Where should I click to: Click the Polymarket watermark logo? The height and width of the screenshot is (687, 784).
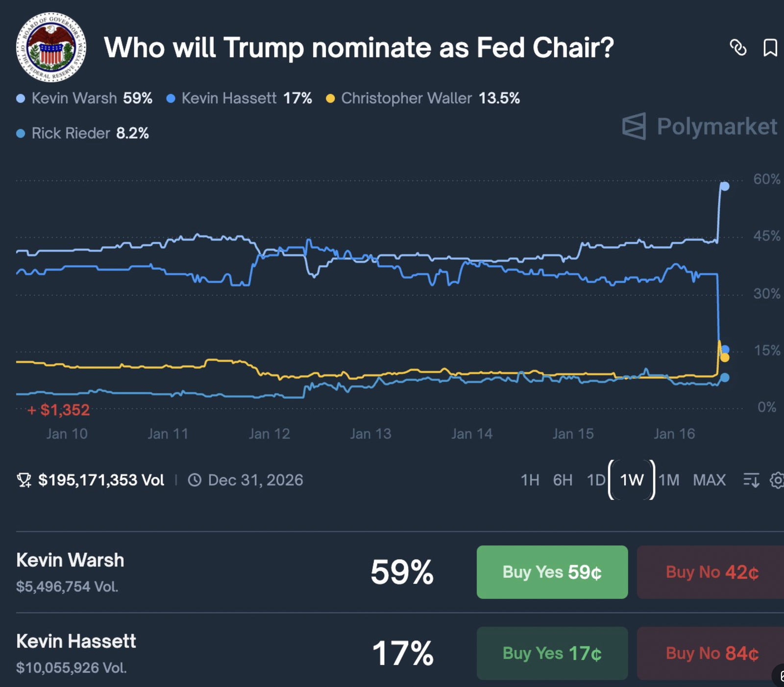[x=699, y=126]
